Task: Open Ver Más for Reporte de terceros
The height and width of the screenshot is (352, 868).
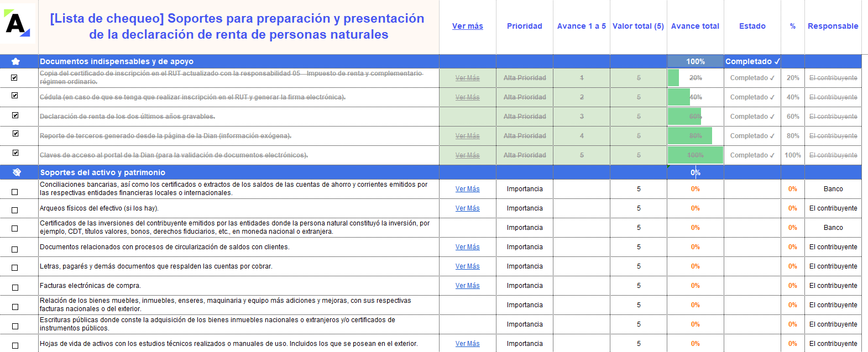Action: click(x=468, y=136)
